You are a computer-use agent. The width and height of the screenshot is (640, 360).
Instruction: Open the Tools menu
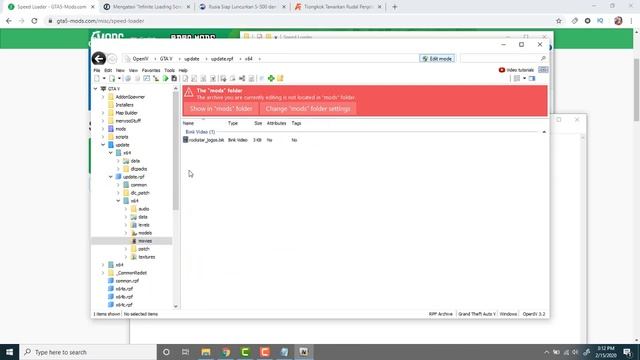[x=169, y=71]
